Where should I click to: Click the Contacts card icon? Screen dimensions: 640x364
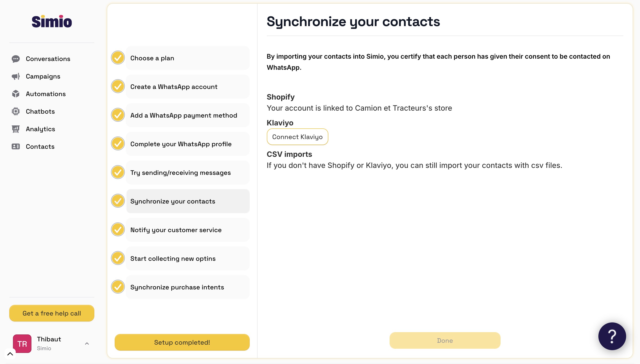click(x=15, y=146)
